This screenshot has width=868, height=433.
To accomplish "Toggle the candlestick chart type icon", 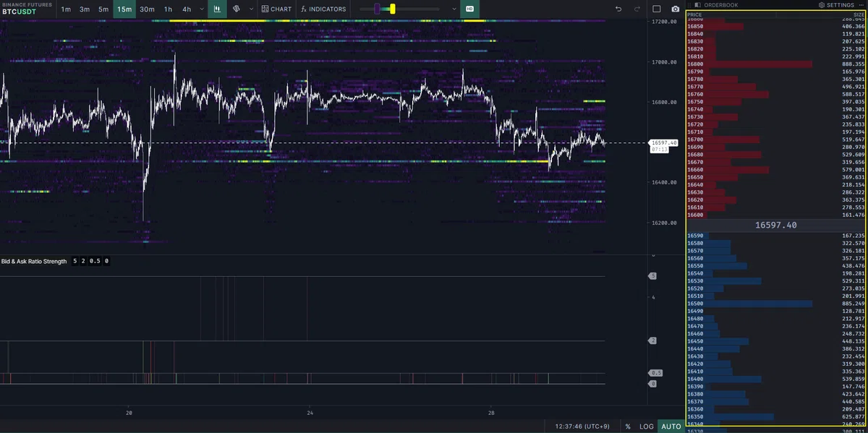I will tap(217, 9).
